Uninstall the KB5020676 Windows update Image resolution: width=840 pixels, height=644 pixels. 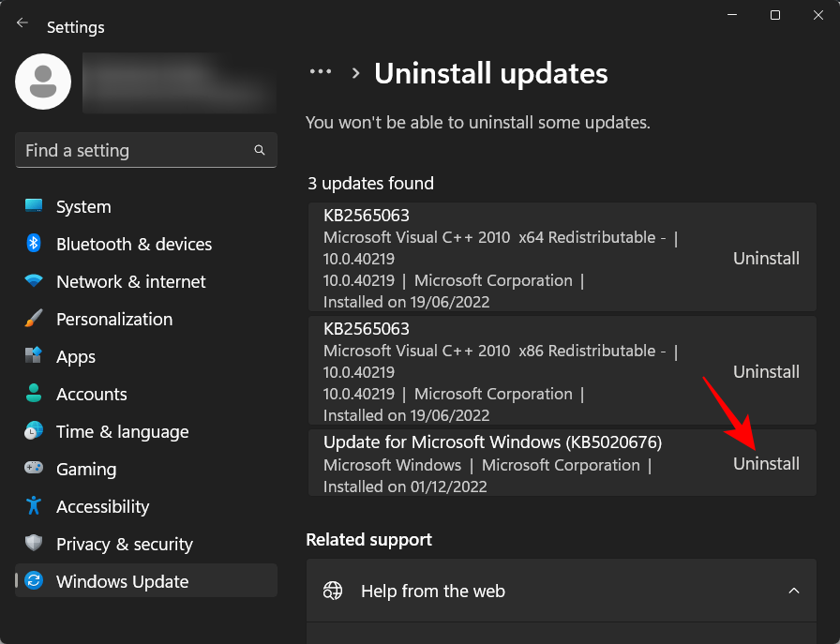766,463
